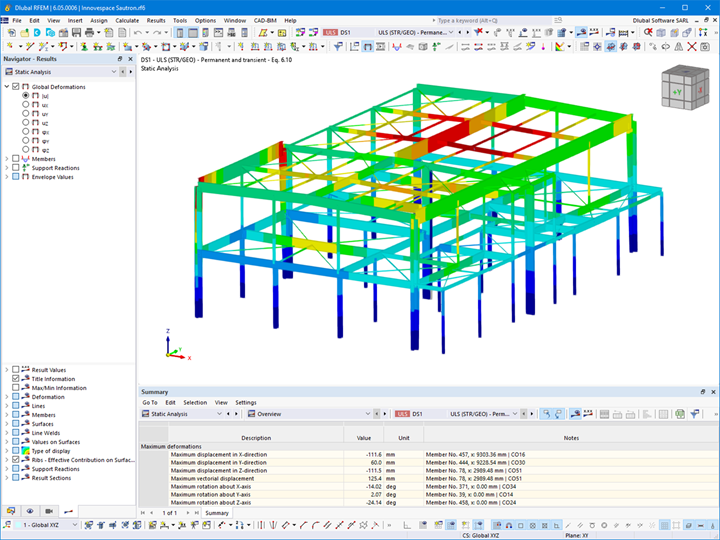Enable the Members results checkbox
Viewport: 720px width, 540px height.
(x=16, y=158)
